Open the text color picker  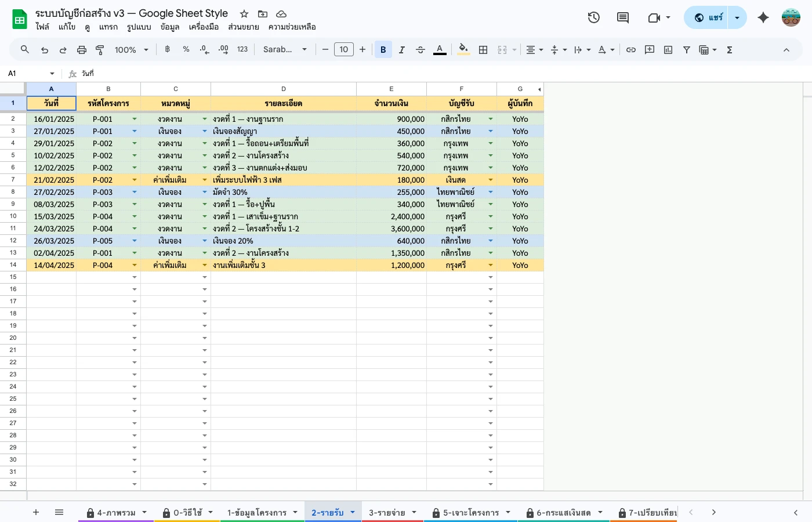coord(440,49)
